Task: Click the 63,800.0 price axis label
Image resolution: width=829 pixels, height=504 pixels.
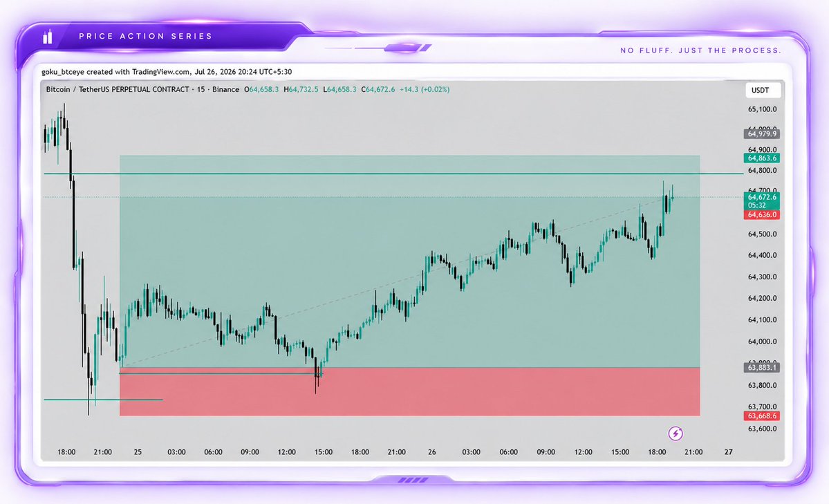Action: click(x=763, y=386)
